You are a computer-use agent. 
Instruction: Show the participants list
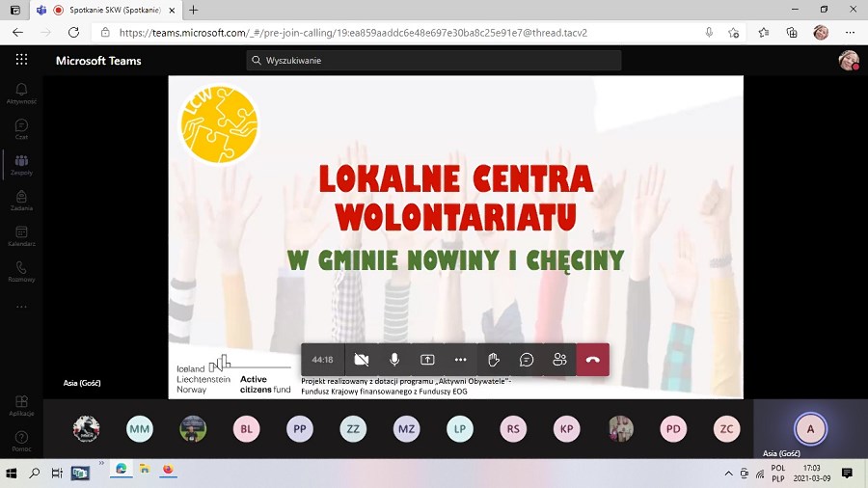coord(559,360)
